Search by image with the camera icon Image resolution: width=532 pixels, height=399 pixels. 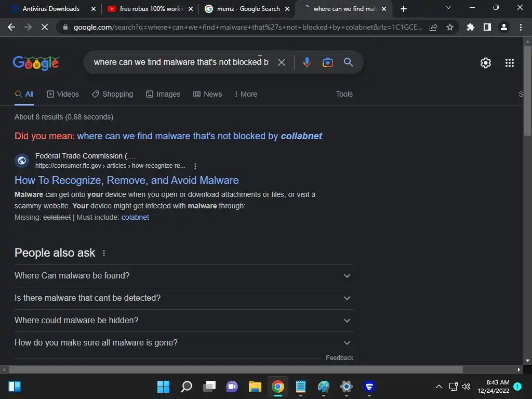click(x=327, y=62)
